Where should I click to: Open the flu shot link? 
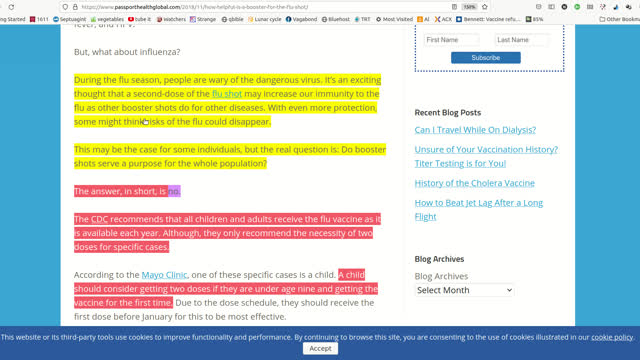coord(227,94)
